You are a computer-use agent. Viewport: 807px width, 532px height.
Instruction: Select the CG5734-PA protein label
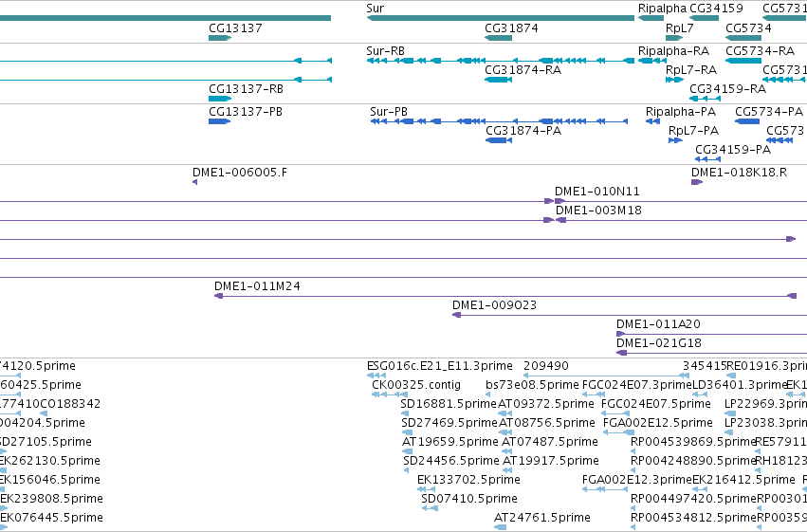point(769,112)
